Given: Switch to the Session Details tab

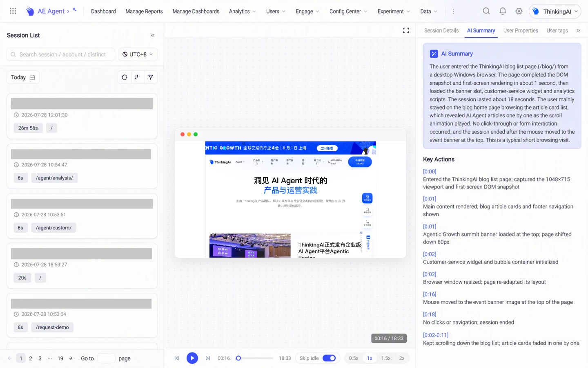Looking at the screenshot, I should (441, 31).
